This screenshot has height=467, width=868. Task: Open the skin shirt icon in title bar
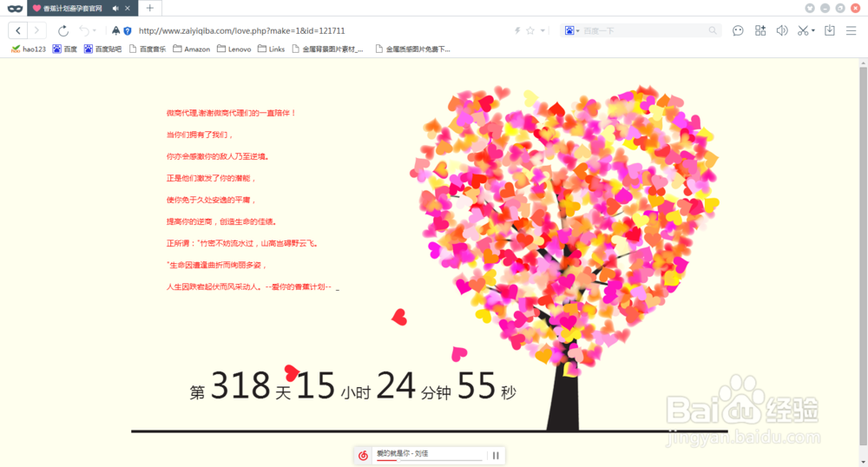810,8
